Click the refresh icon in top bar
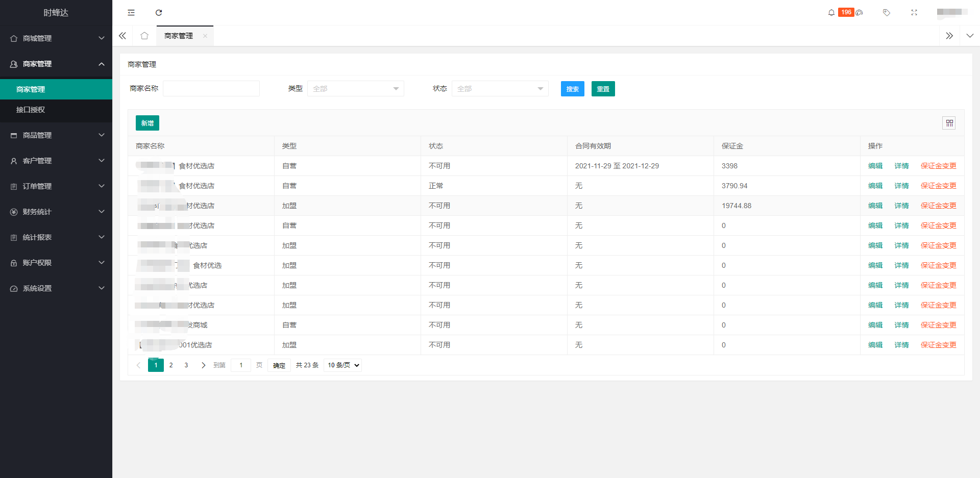This screenshot has width=980, height=478. (159, 13)
